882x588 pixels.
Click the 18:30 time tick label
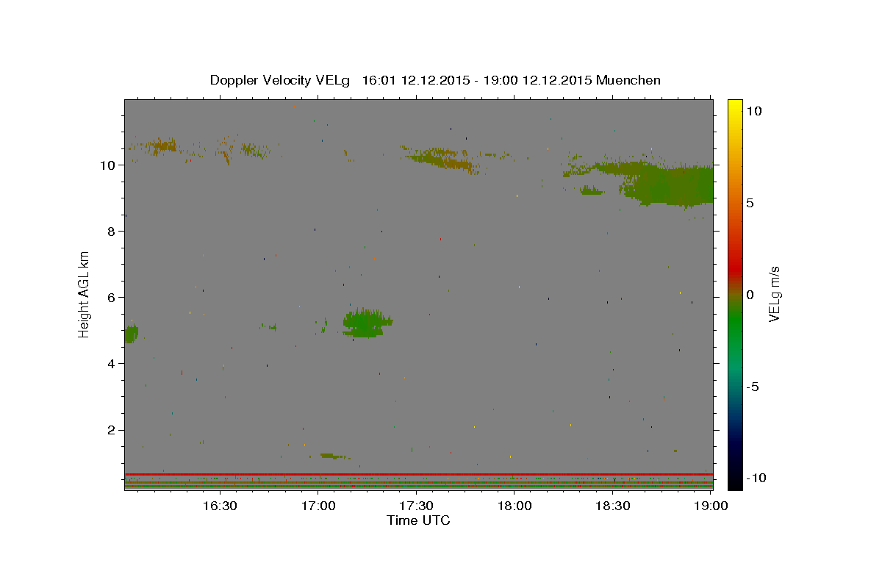[613, 506]
